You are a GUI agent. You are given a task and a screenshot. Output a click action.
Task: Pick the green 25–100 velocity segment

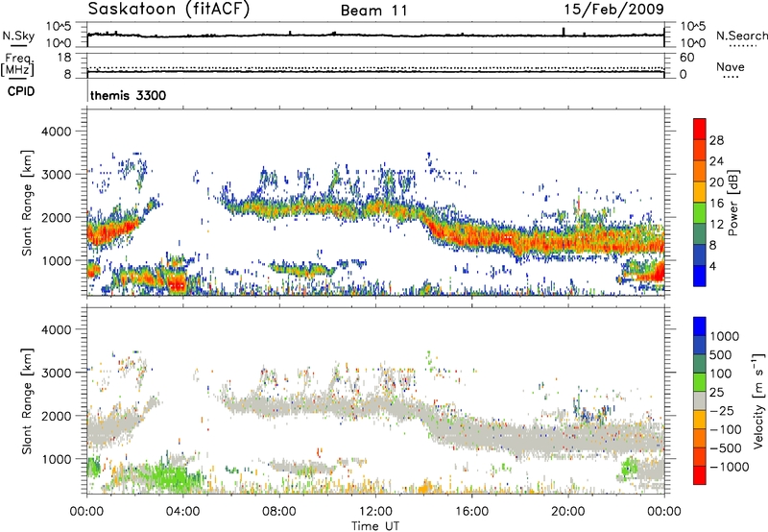pyautogui.click(x=700, y=382)
